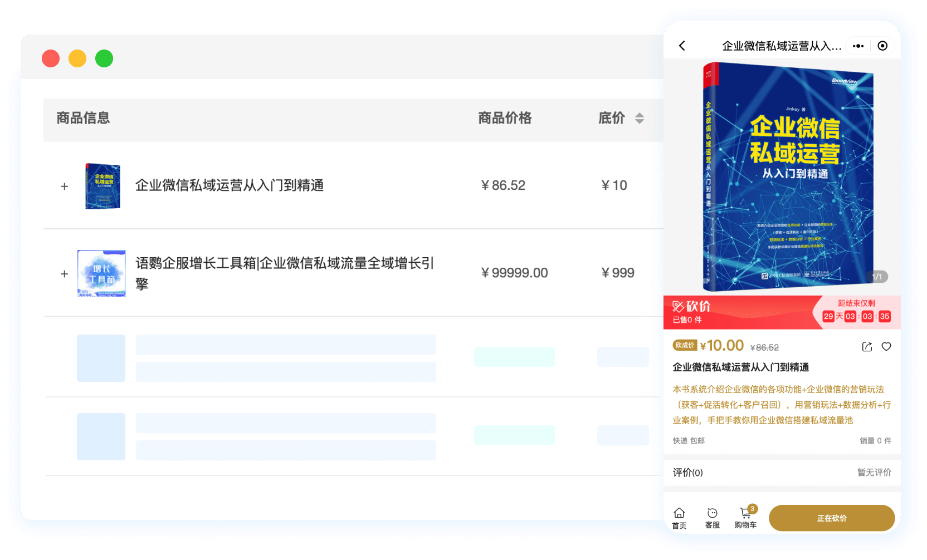This screenshot has width=927, height=560.
Task: Click the 商品价格 column header
Action: 505,118
